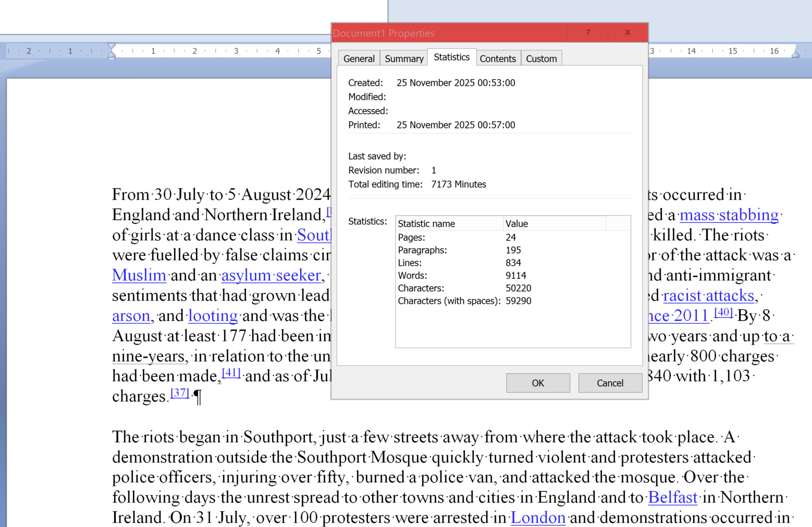The width and height of the screenshot is (812, 527).
Task: Click the 'Statistic name' column header
Action: [449, 224]
